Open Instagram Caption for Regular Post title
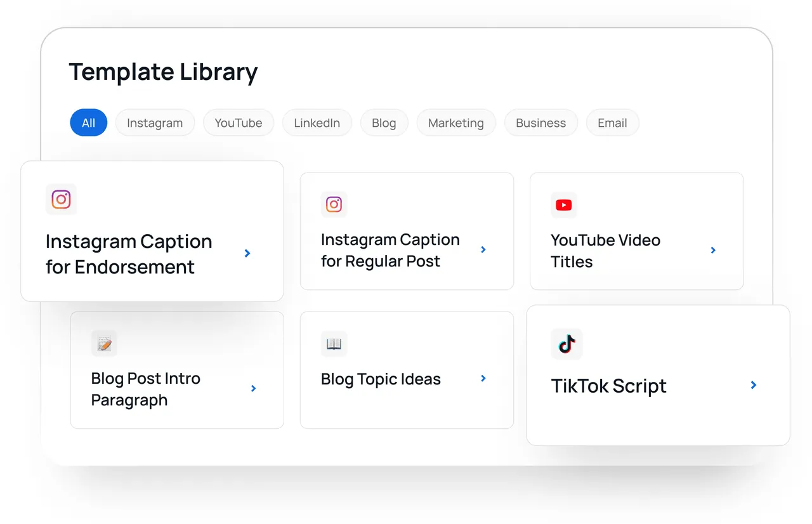812x524 pixels. (390, 250)
